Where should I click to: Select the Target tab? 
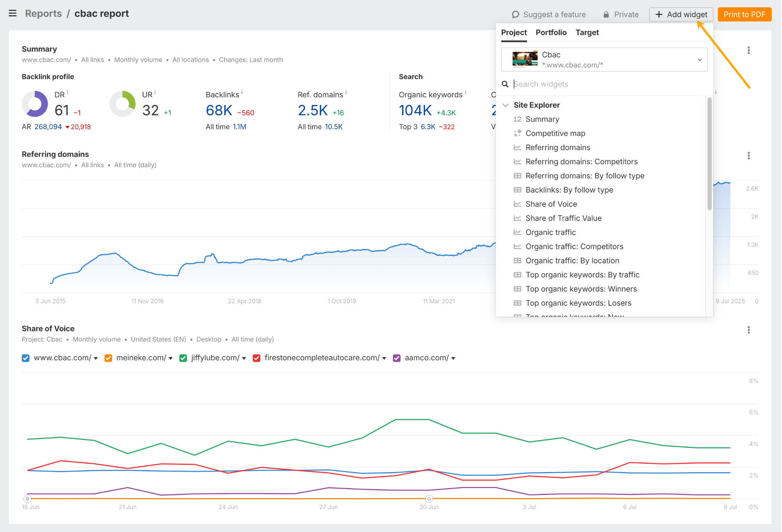(587, 33)
